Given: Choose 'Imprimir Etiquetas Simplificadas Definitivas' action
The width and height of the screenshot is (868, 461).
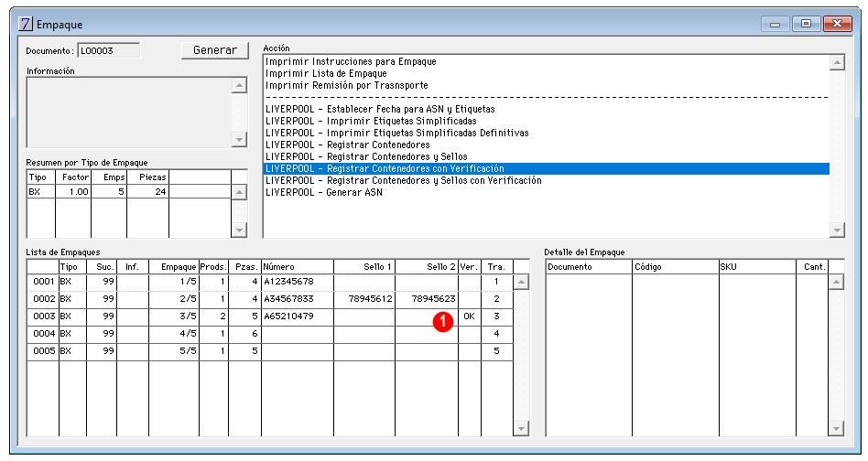Looking at the screenshot, I should (546, 133).
